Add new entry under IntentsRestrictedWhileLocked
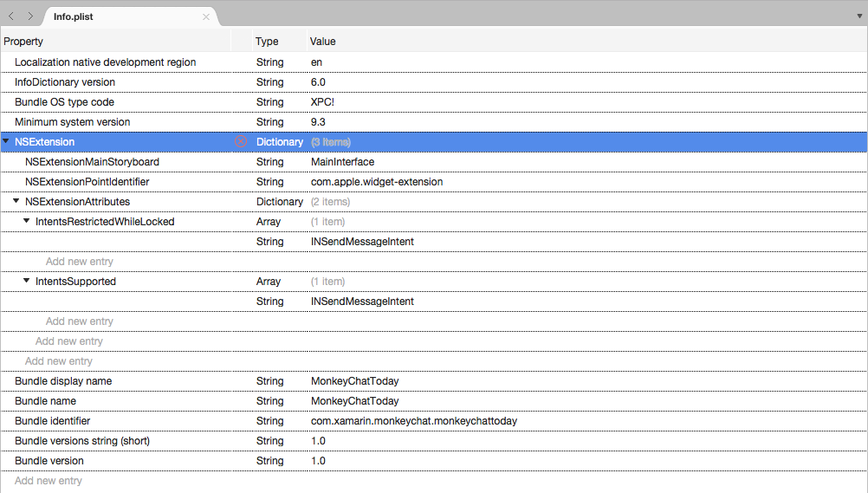Viewport: 868px width, 493px height. point(79,262)
